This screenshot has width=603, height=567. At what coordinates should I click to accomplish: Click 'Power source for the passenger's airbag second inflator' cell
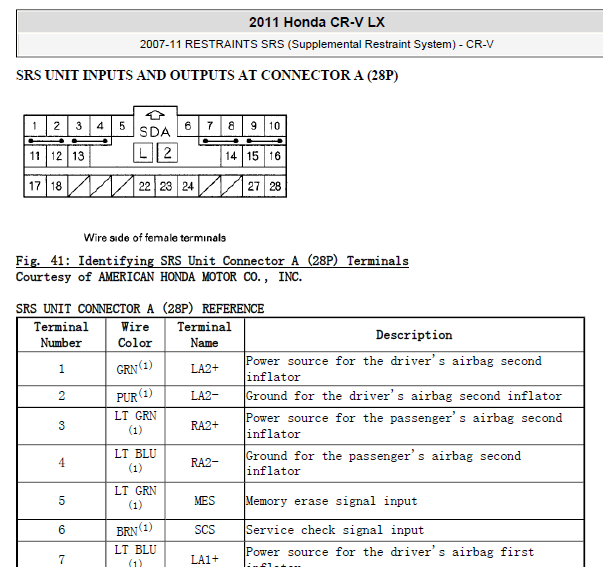(414, 426)
